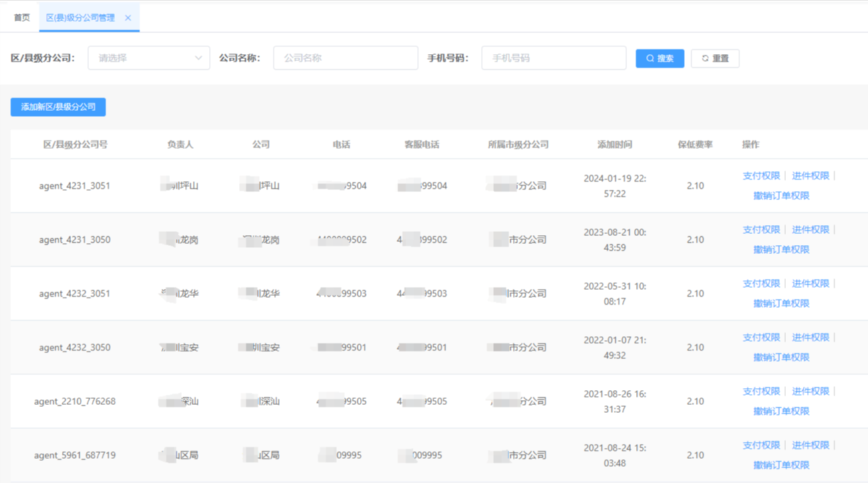This screenshot has width=868, height=483.
Task: Open 支付权限 for agent_4232_3051
Action: [x=761, y=283]
